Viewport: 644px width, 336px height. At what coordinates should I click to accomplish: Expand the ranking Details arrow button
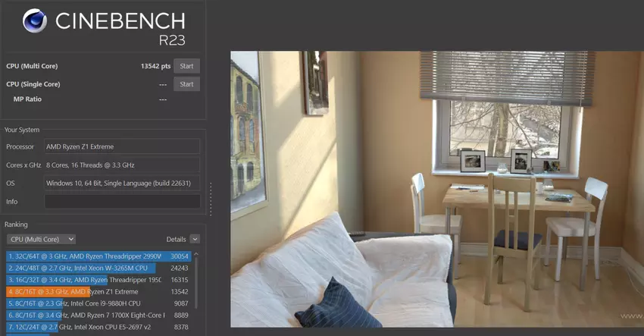(195, 239)
